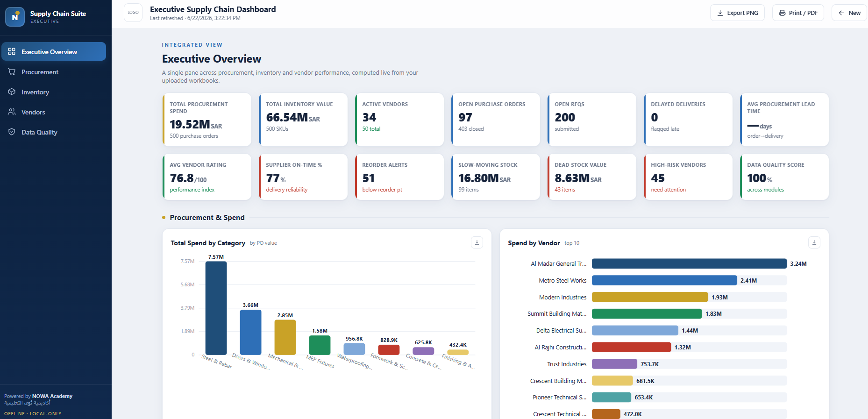Open the Procurement menu item

54,71
